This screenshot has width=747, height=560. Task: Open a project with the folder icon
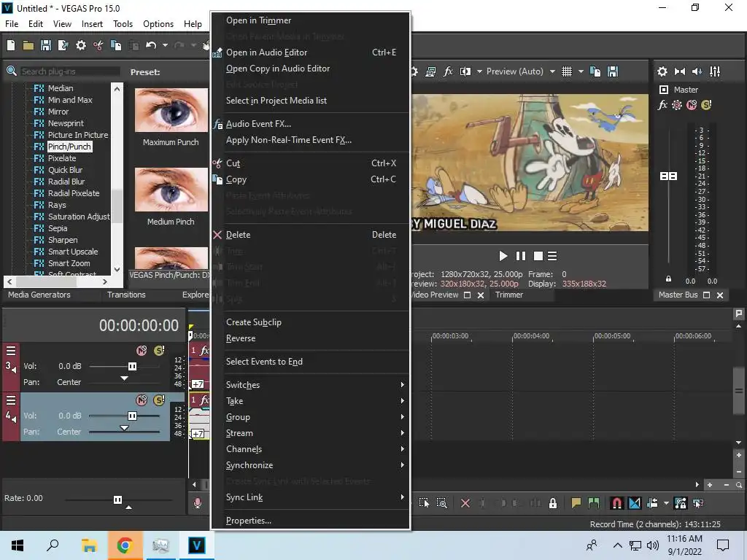(28, 45)
